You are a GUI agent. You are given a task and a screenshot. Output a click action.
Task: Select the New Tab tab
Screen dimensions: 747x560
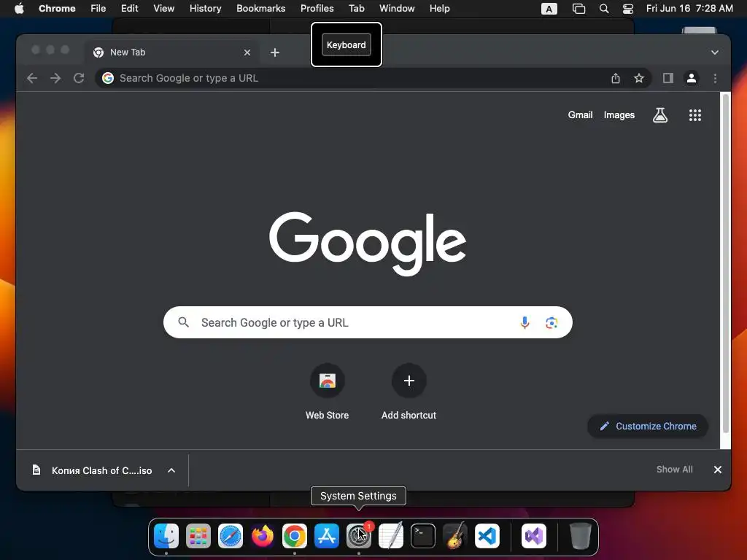click(x=172, y=52)
